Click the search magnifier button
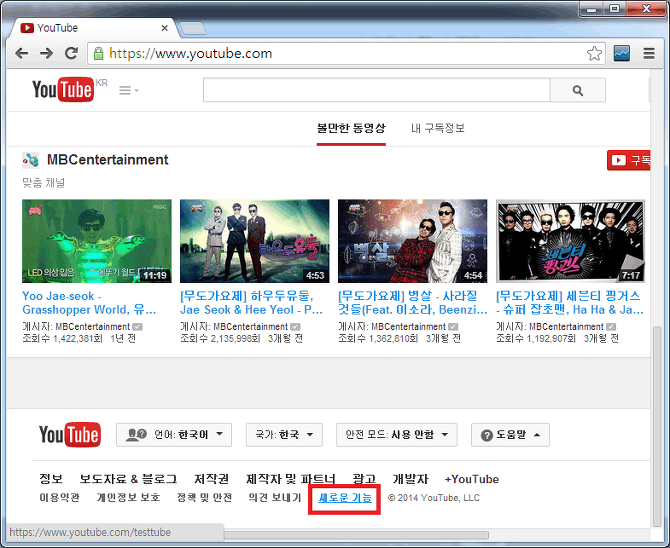The image size is (670, 548). point(578,90)
